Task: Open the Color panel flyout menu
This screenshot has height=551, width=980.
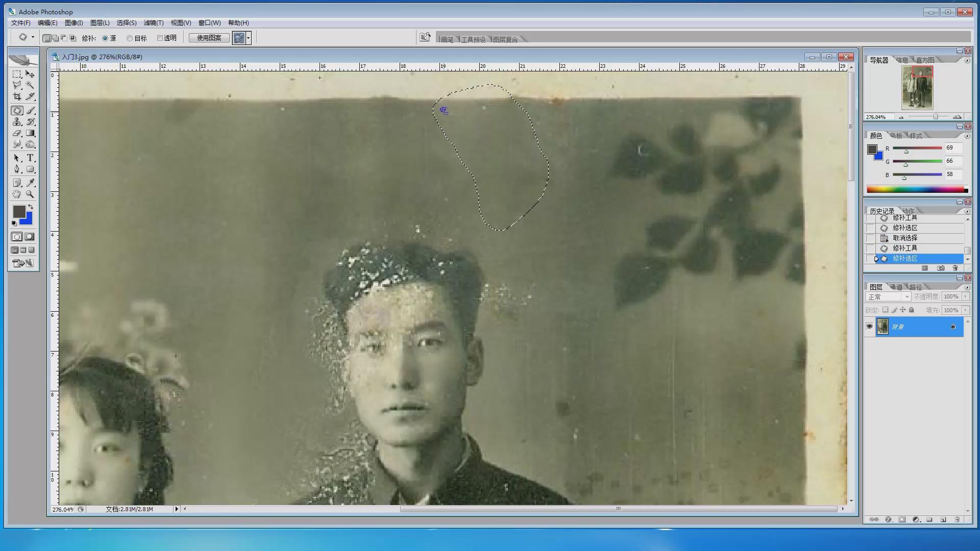Action: coord(967,136)
